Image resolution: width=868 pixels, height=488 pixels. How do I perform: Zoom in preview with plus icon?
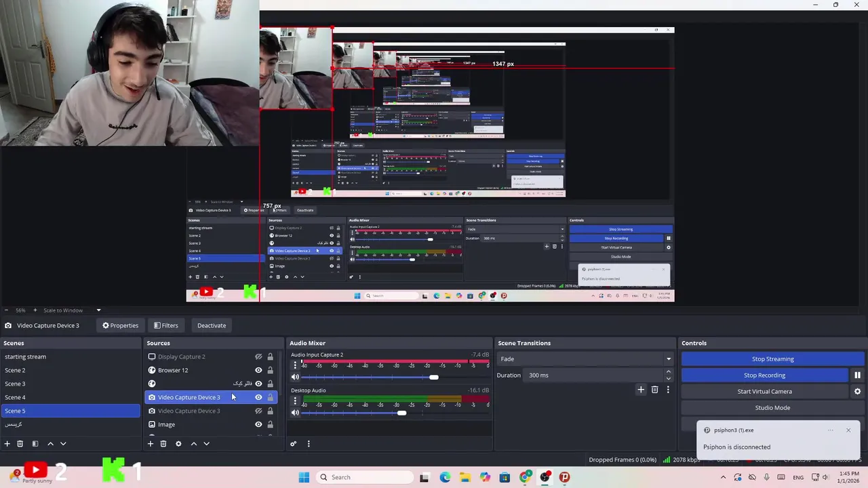click(x=37, y=310)
